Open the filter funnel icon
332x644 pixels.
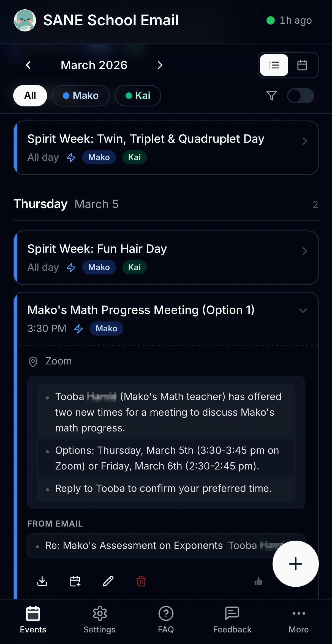click(271, 96)
